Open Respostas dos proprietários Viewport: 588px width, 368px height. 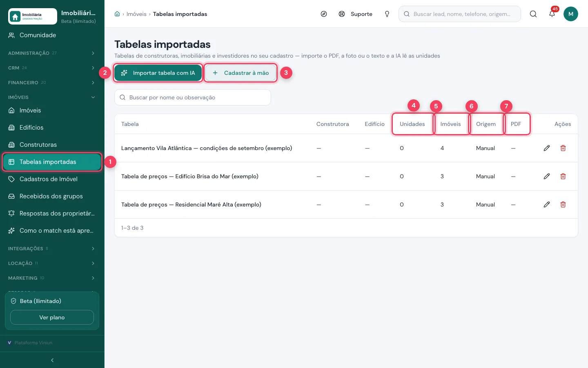coord(52,213)
